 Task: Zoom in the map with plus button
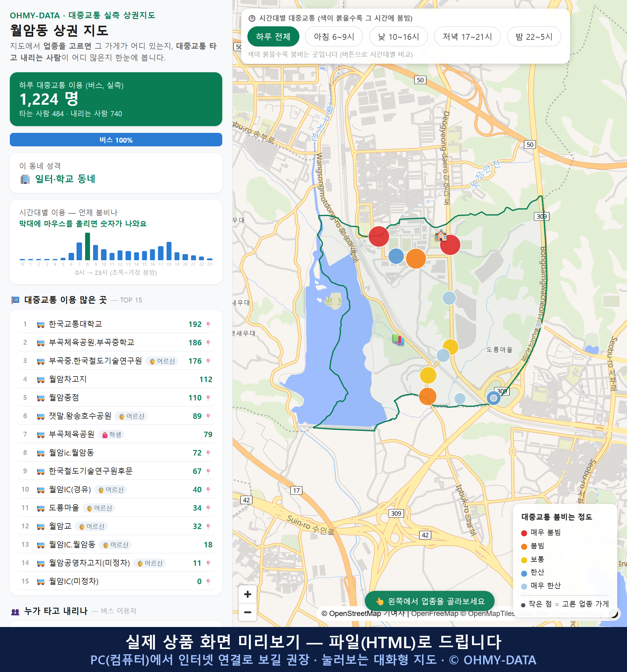(247, 594)
